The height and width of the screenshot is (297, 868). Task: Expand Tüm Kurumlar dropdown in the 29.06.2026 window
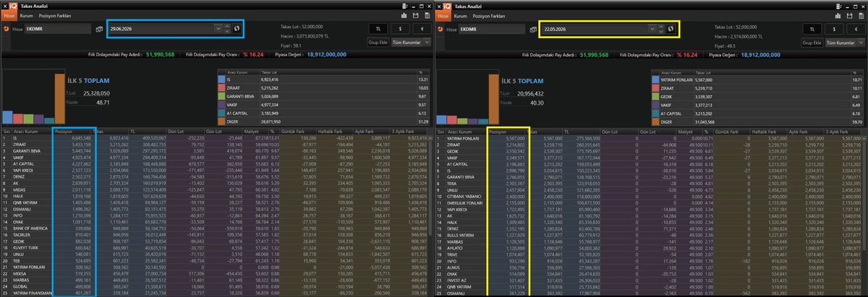tap(427, 43)
